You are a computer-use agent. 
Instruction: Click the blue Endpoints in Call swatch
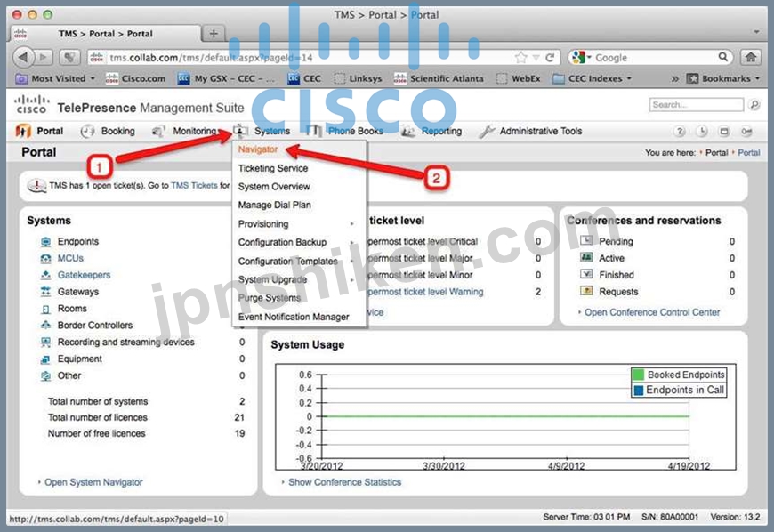pos(638,390)
